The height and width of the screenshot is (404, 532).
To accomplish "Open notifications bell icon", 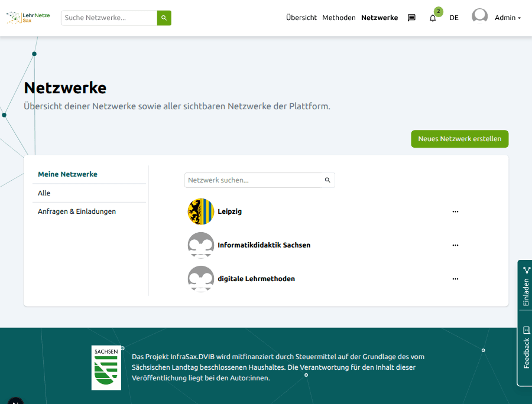I will 433,18.
